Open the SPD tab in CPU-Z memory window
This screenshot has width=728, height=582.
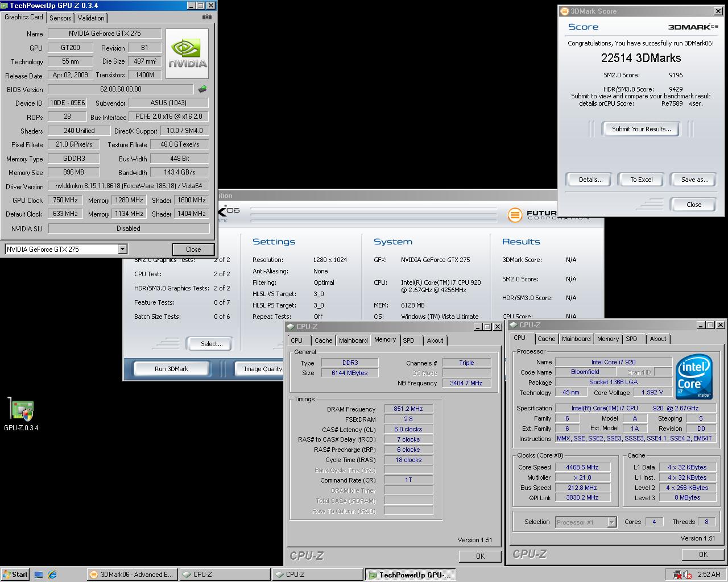(408, 340)
